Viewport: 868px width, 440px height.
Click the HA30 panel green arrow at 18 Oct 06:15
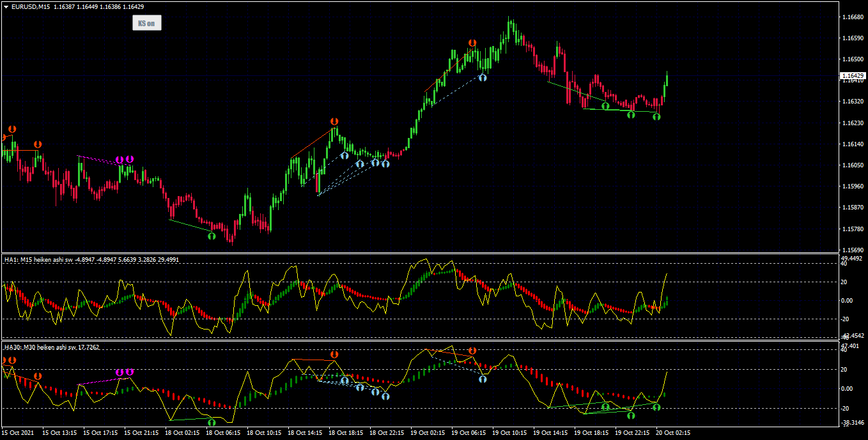coord(212,421)
